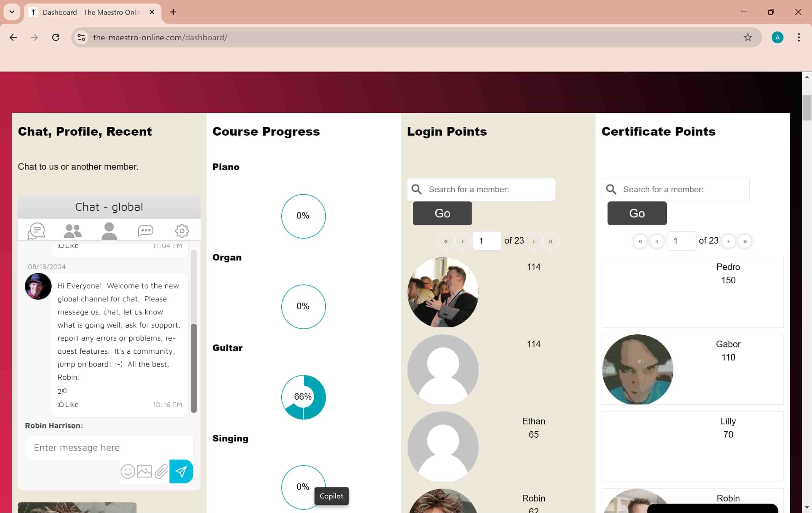This screenshot has width=812, height=513.
Task: Send the chat message with paper plane
Action: [181, 471]
